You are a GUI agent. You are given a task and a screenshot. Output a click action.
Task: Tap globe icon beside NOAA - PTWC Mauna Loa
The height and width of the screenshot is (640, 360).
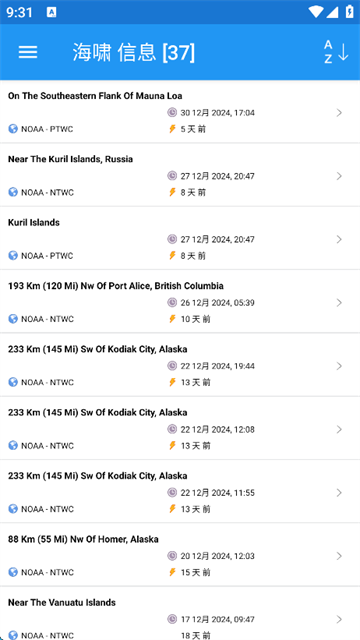tap(13, 129)
